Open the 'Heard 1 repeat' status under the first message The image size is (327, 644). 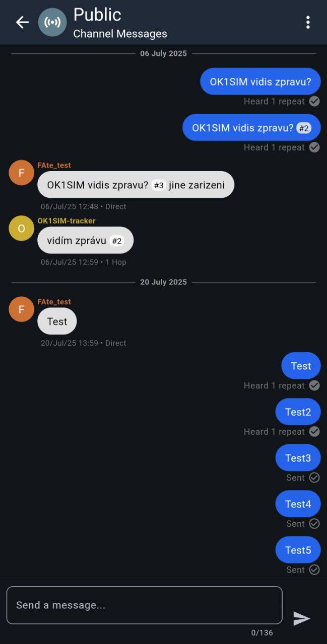274,101
